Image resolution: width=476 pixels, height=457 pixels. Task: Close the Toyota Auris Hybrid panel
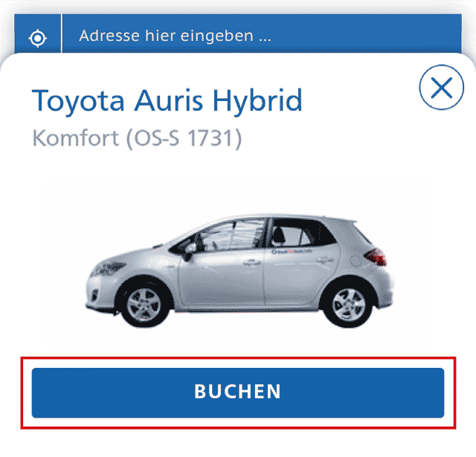[x=441, y=87]
